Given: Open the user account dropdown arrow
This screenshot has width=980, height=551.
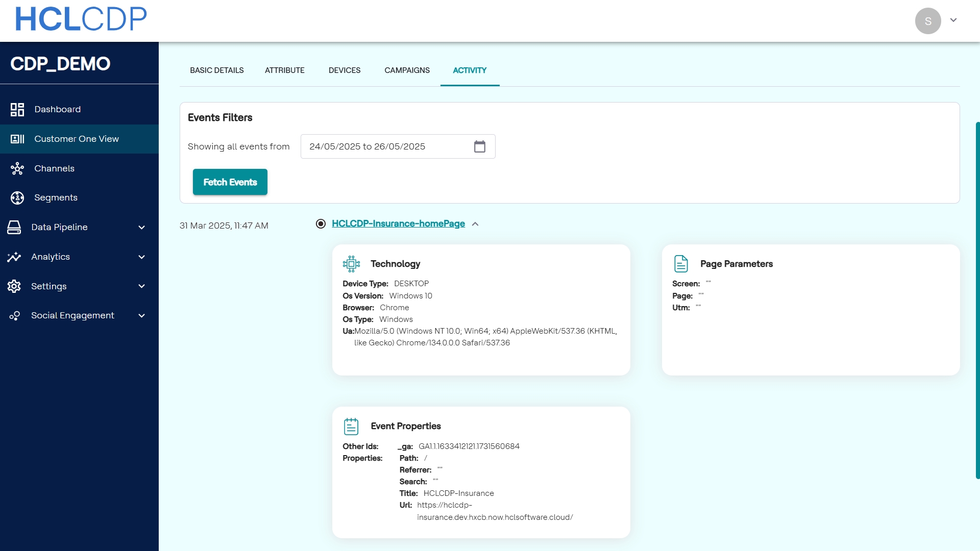Looking at the screenshot, I should point(953,20).
